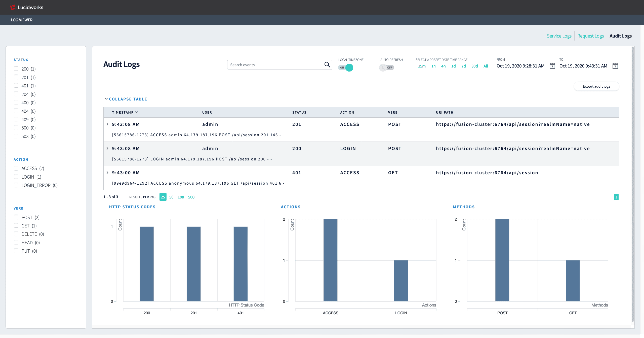The width and height of the screenshot is (644, 338).
Task: Click the Lucidworks logo icon
Action: click(13, 7)
